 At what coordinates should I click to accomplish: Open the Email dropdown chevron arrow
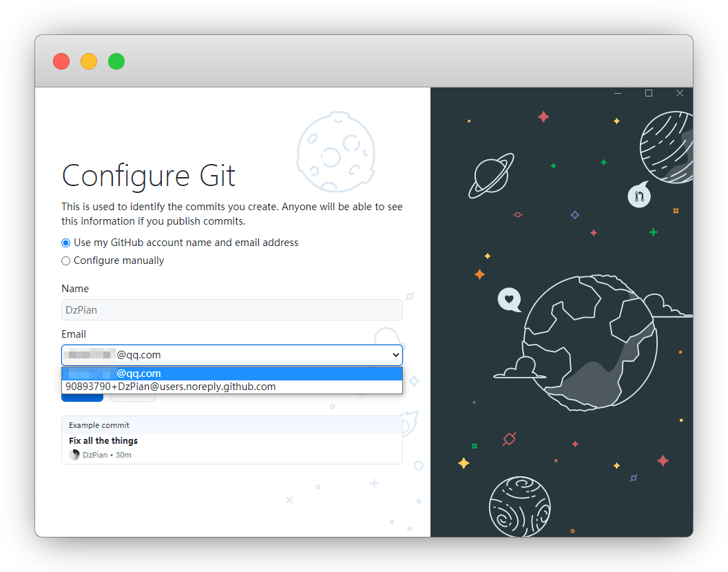395,355
